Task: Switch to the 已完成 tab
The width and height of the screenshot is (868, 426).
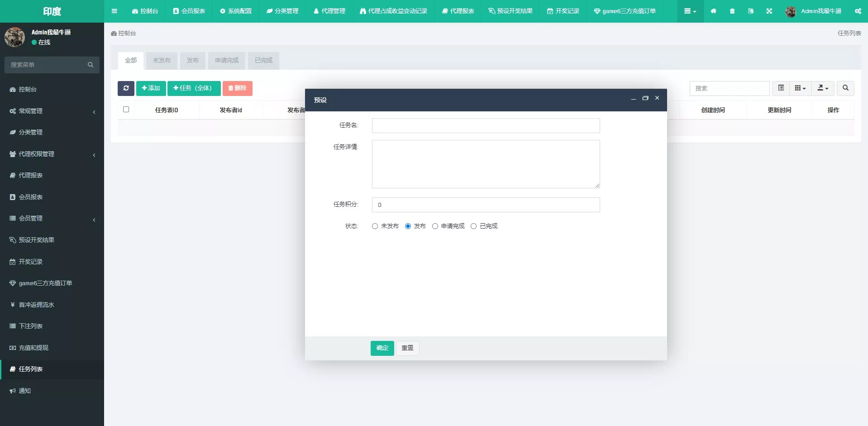Action: pyautogui.click(x=263, y=61)
